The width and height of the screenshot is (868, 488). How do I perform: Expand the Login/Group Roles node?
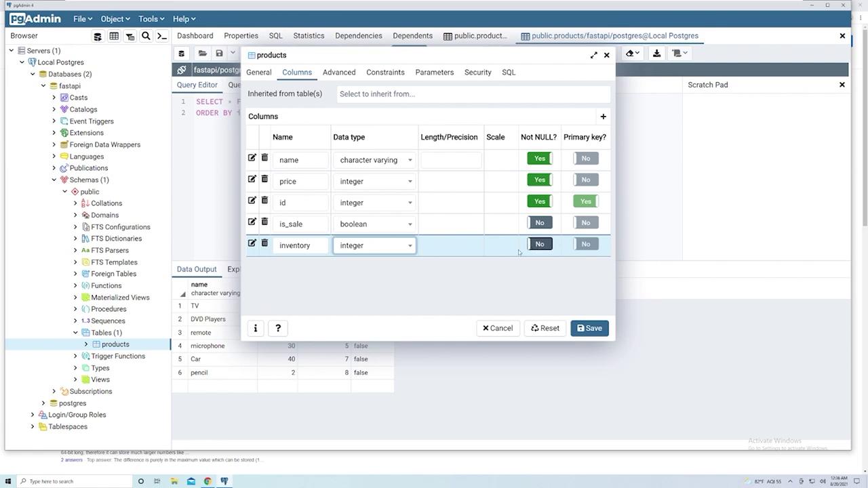pos(33,415)
